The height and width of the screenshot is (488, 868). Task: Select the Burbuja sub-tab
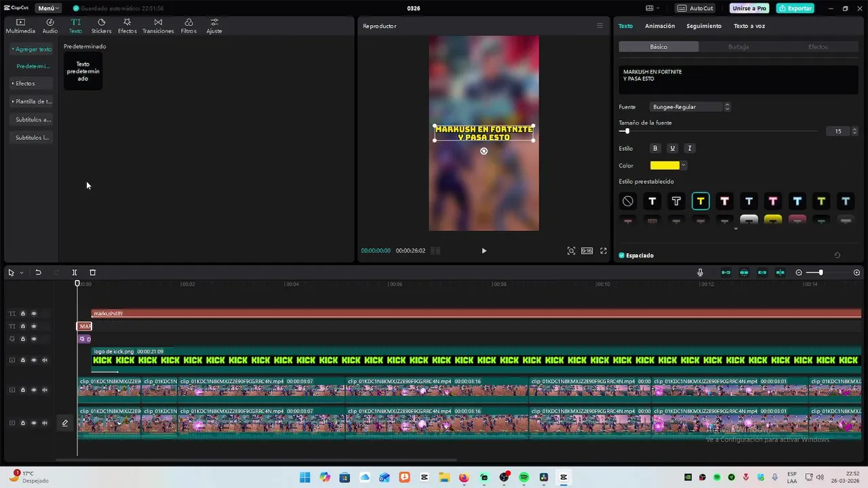click(x=738, y=47)
